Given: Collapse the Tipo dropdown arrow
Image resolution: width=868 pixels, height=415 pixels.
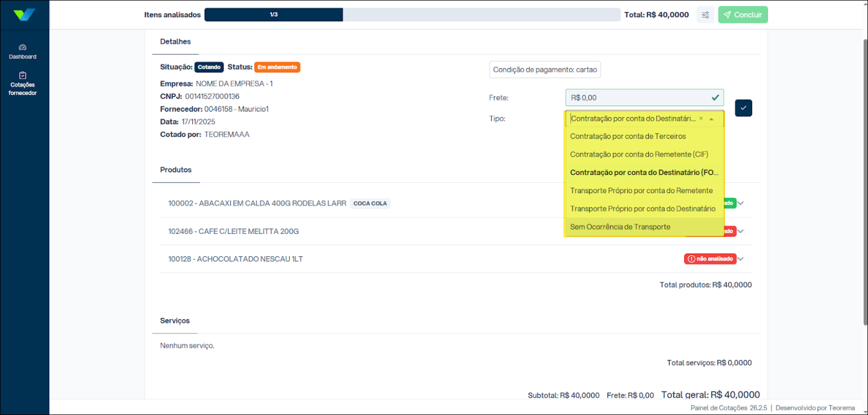Looking at the screenshot, I should point(712,119).
